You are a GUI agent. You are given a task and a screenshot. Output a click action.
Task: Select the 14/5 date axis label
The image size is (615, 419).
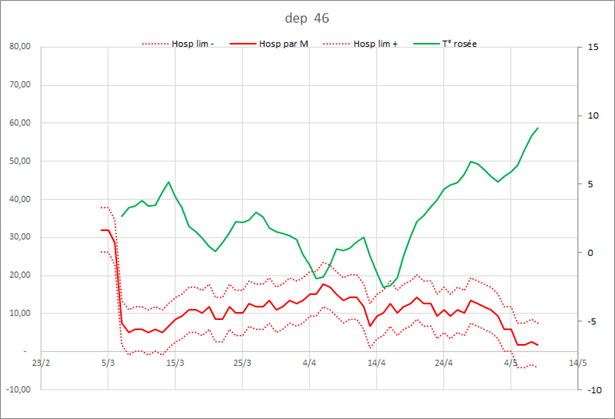point(577,364)
